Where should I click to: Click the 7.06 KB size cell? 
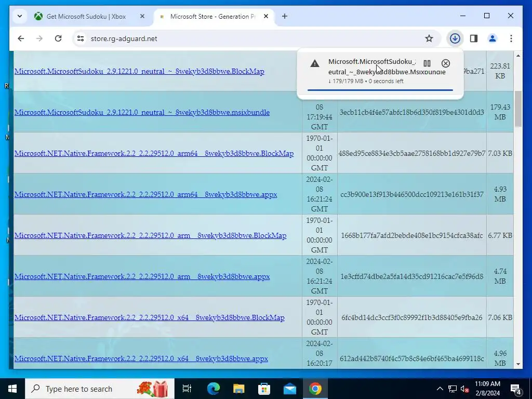coord(500,317)
